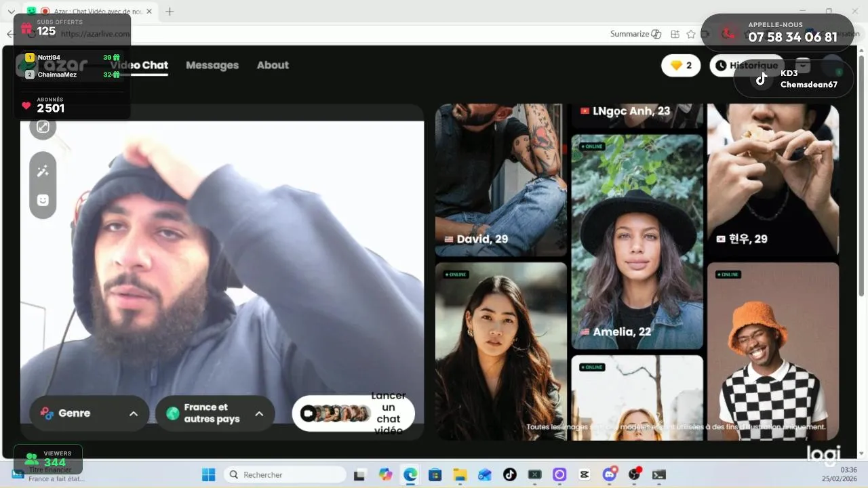Open the smiley face filter icon
This screenshot has height=488, width=868.
(x=43, y=200)
